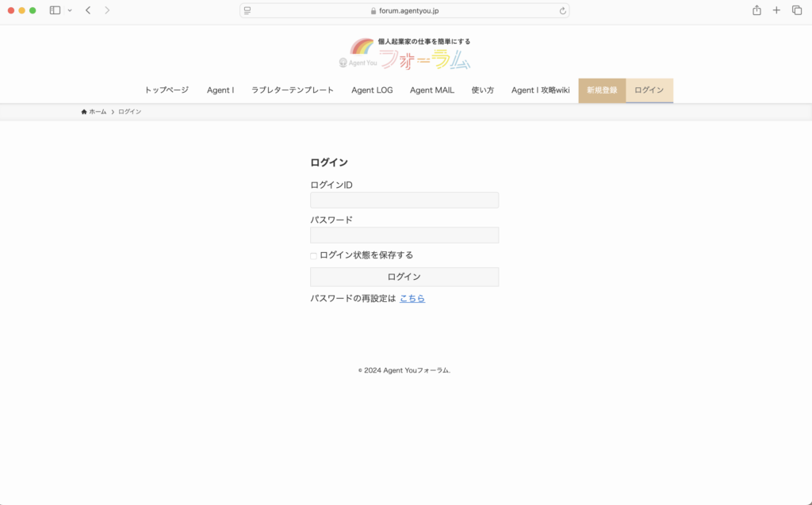Open Agent MAIL from navigation

(431, 90)
